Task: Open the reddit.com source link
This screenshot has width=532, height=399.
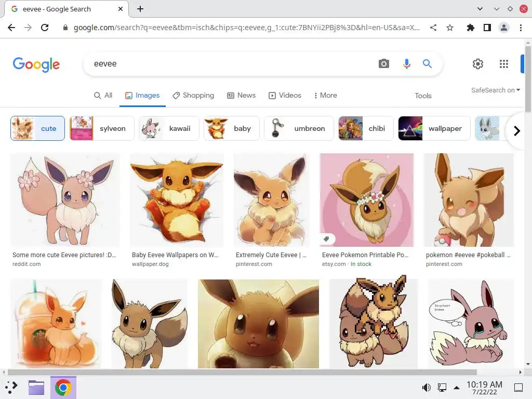Action: tap(26, 264)
